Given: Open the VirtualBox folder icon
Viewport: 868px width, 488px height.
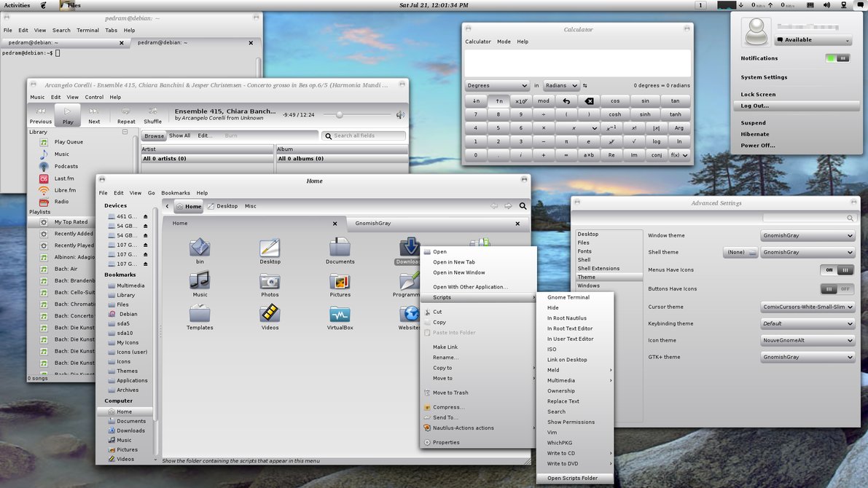Looking at the screenshot, I should [340, 315].
